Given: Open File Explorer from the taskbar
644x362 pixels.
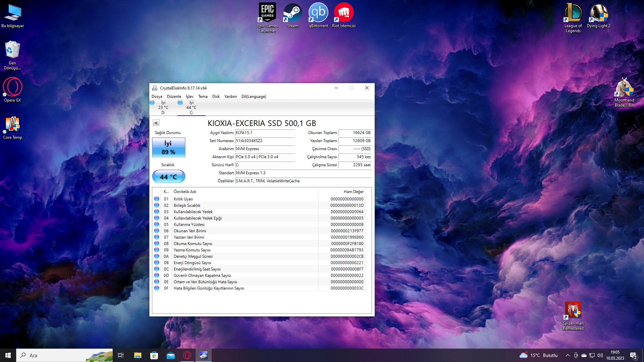Looking at the screenshot, I should tap(138, 355).
